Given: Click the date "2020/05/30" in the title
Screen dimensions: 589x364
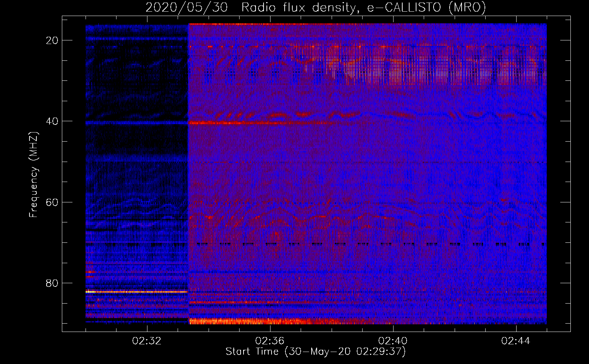Looking at the screenshot, I should click(x=187, y=8).
